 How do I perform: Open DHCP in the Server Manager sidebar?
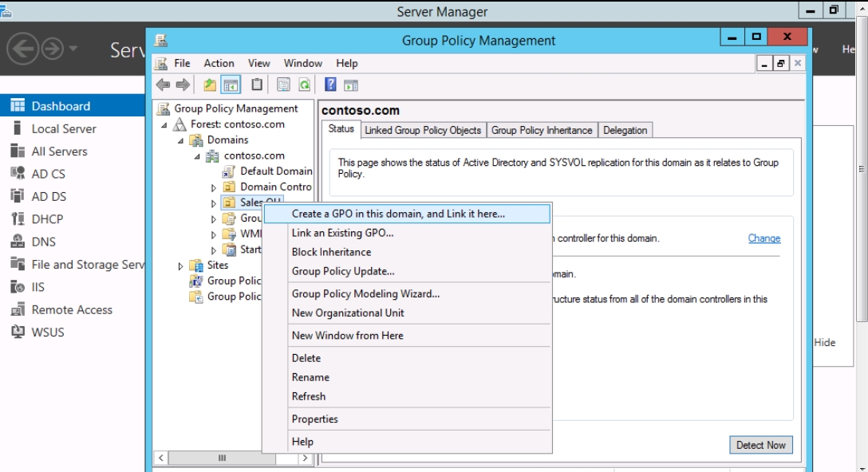point(47,219)
